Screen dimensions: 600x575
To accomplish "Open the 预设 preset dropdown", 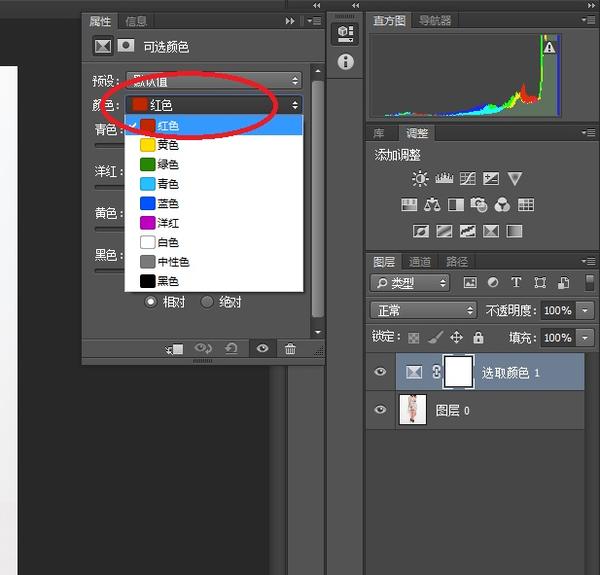I will (x=214, y=81).
